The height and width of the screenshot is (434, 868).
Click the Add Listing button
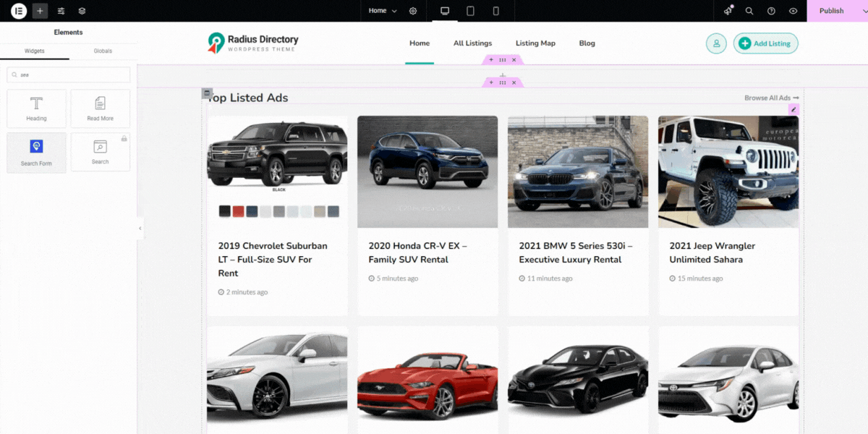(x=765, y=43)
